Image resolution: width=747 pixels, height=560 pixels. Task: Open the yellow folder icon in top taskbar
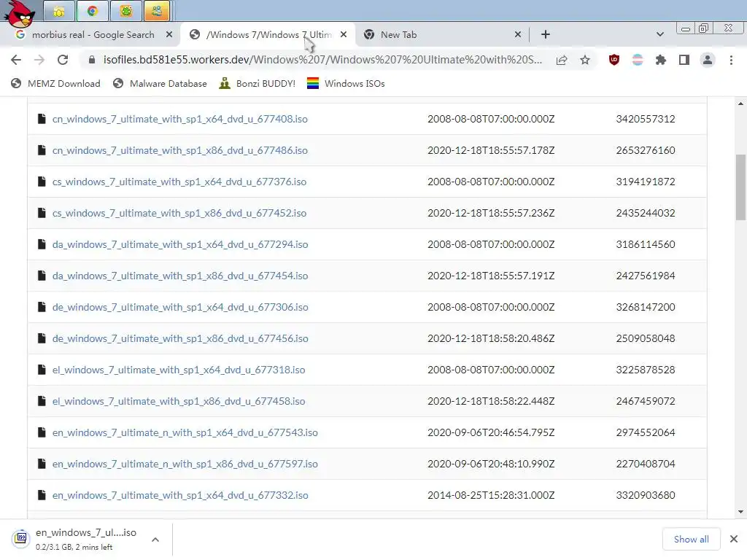59,11
